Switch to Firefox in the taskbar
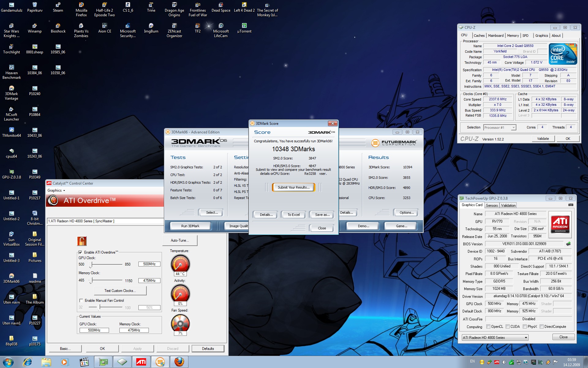This screenshot has width=588, height=368. pyautogui.click(x=179, y=362)
